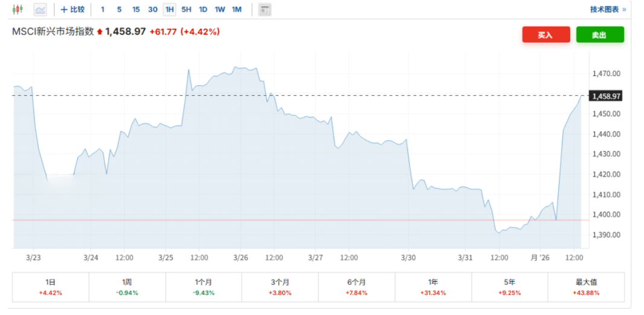The height and width of the screenshot is (315, 644).
Task: Select the 5H interval
Action: click(x=186, y=10)
